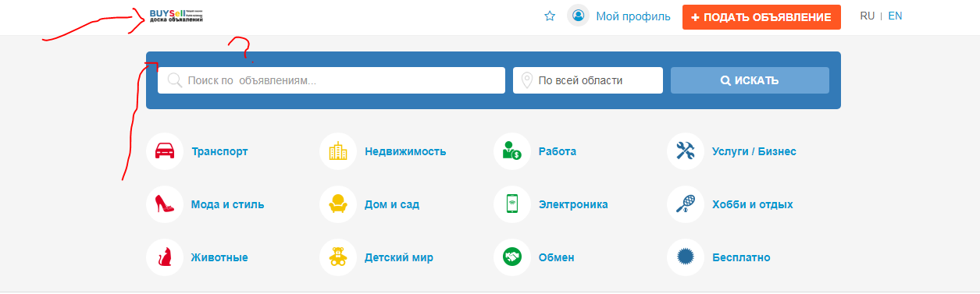The width and height of the screenshot is (980, 294).
Task: Open the wrench and screwdriver Услуги / Бизнес icon
Action: [686, 151]
